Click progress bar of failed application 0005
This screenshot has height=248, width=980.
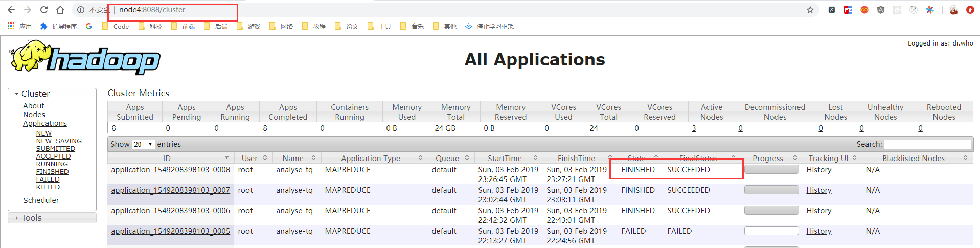771,231
